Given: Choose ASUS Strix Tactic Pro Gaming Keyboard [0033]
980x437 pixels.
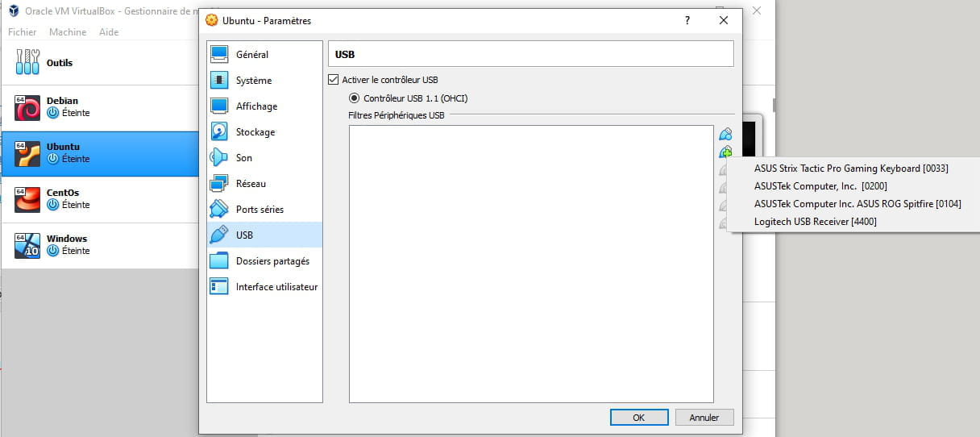Looking at the screenshot, I should (851, 169).
